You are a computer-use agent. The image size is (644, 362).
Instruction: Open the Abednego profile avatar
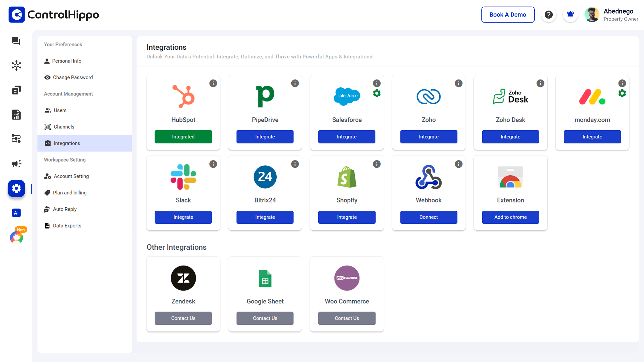click(x=591, y=15)
